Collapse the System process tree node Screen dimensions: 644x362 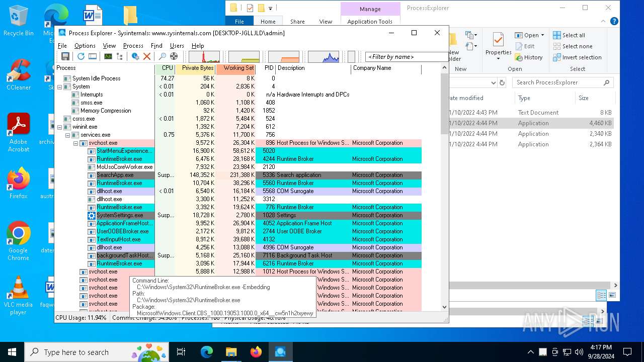click(x=60, y=86)
